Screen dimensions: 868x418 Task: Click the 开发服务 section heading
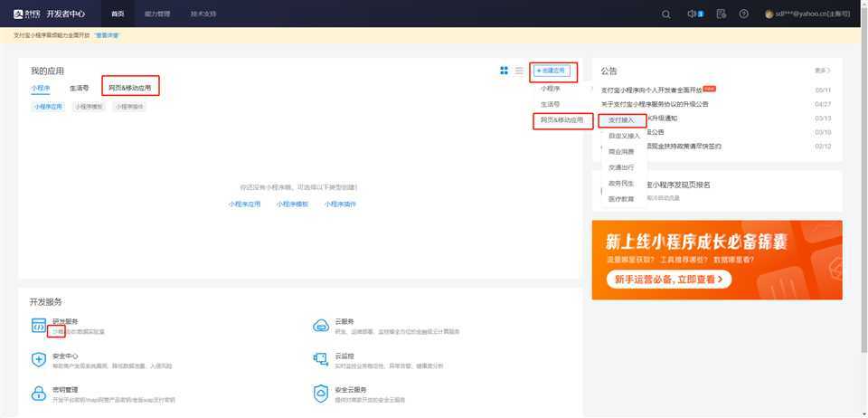(46, 301)
